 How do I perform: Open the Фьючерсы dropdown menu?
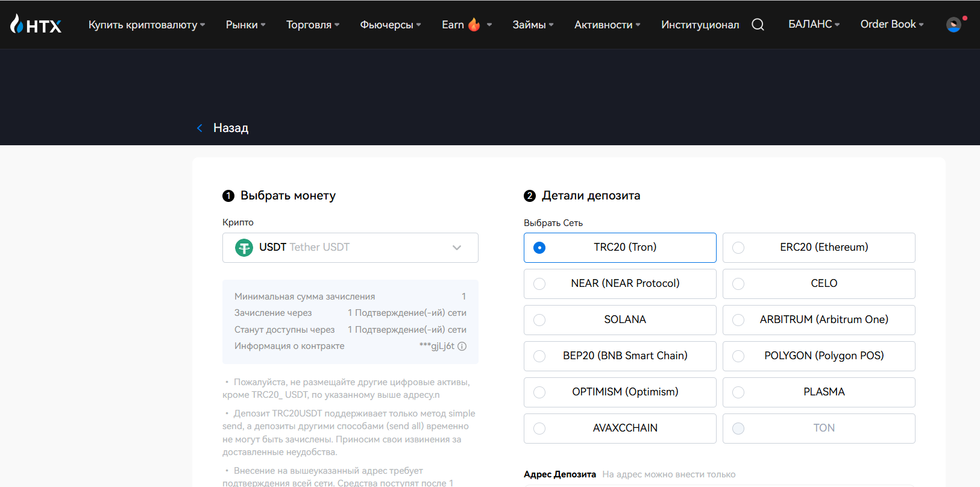(391, 25)
